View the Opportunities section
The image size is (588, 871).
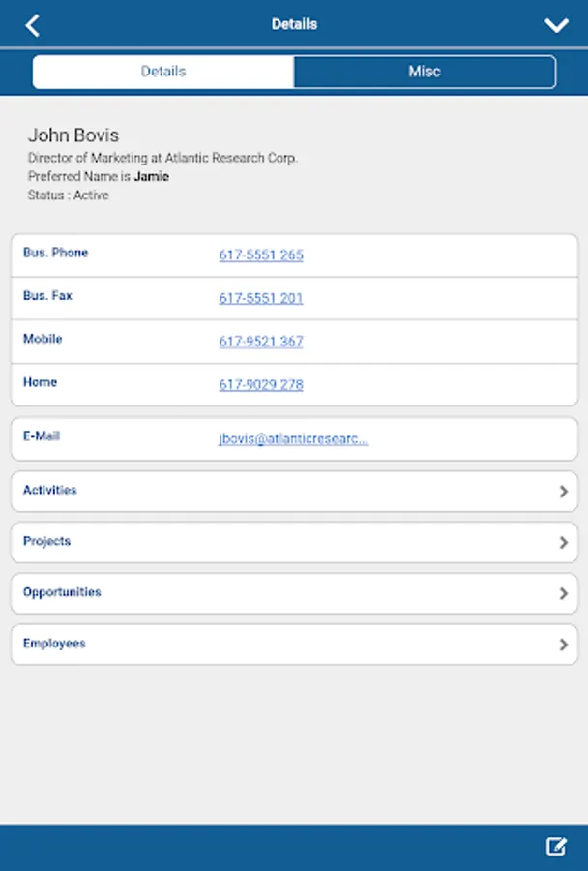(x=62, y=592)
